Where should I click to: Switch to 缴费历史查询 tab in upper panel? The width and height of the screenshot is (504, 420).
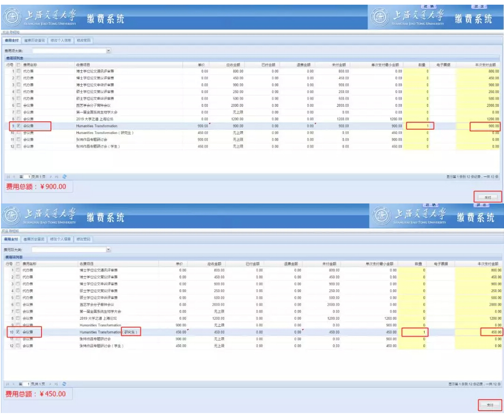pyautogui.click(x=35, y=41)
